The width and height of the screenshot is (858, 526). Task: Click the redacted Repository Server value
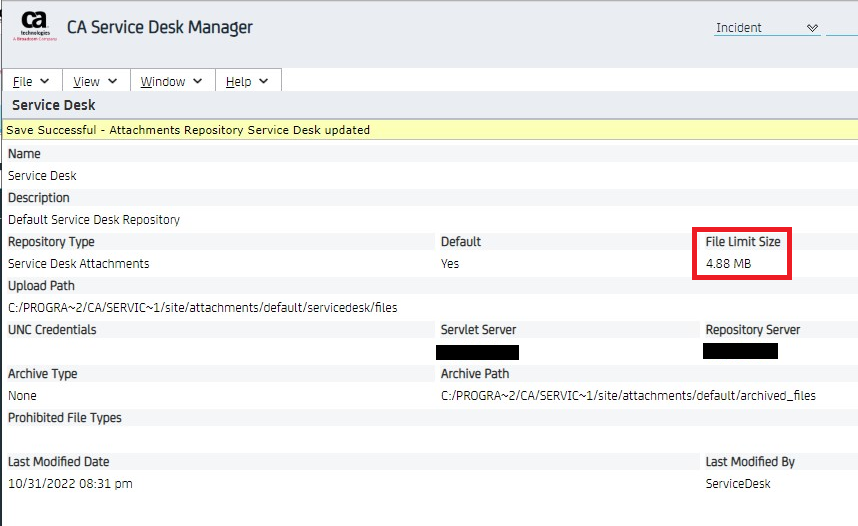coord(740,351)
